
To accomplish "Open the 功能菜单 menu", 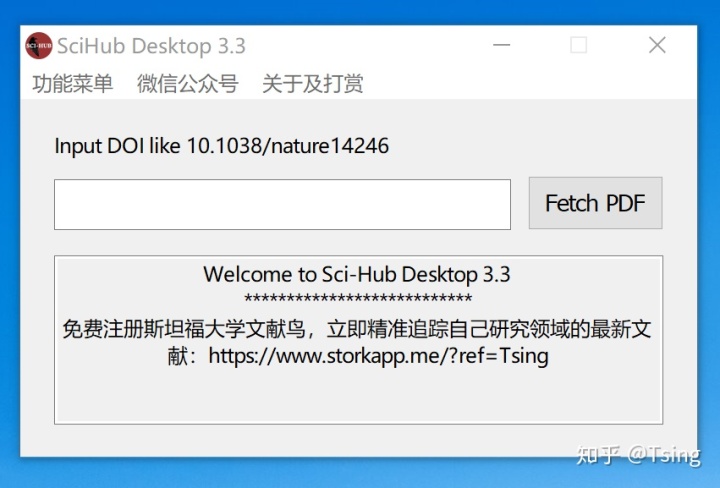I will [x=73, y=84].
